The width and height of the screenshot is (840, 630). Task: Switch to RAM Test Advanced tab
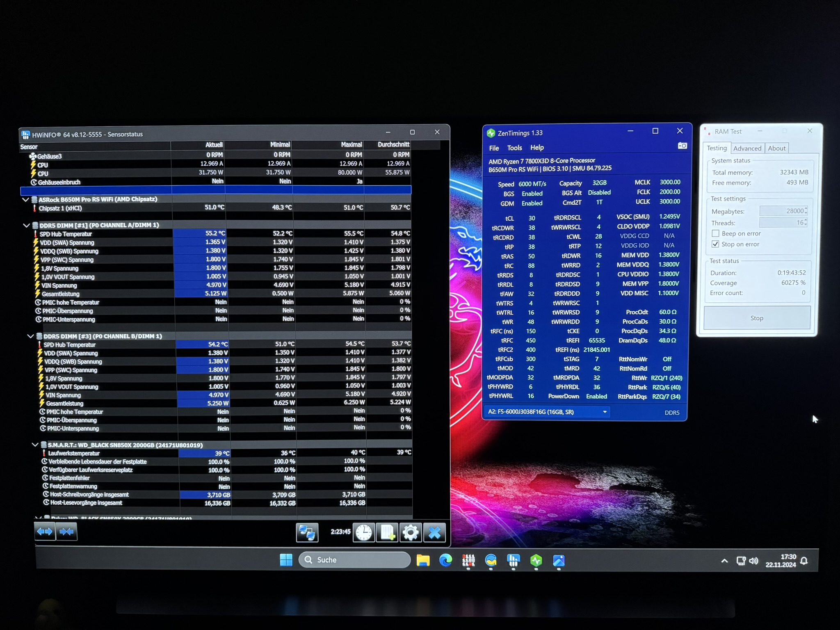[747, 148]
